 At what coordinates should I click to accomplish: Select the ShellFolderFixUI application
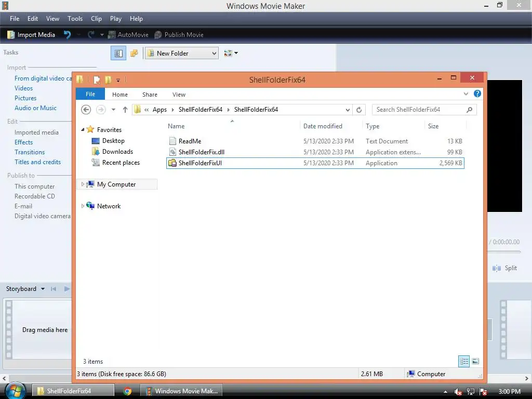[315, 163]
